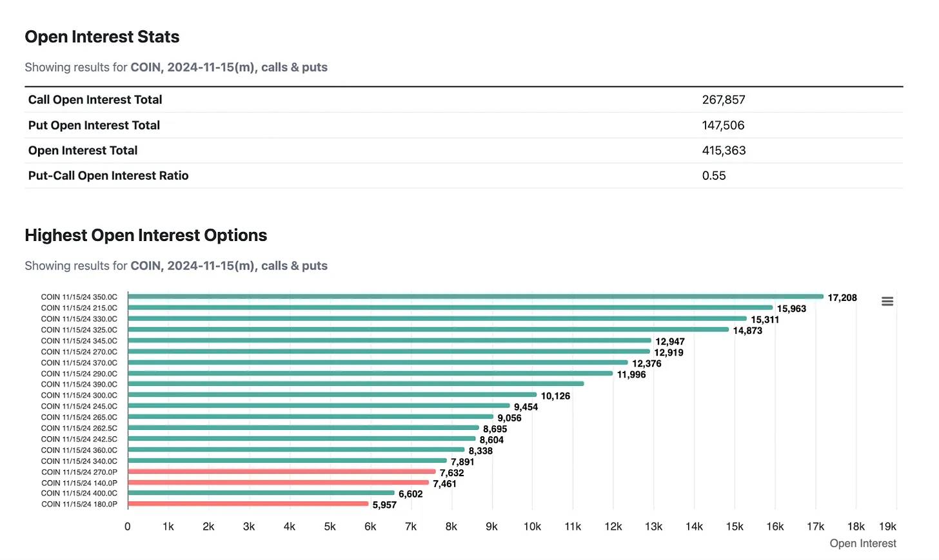Image resolution: width=939 pixels, height=560 pixels.
Task: Click the Highest Open Interest Options heading
Action: point(146,235)
